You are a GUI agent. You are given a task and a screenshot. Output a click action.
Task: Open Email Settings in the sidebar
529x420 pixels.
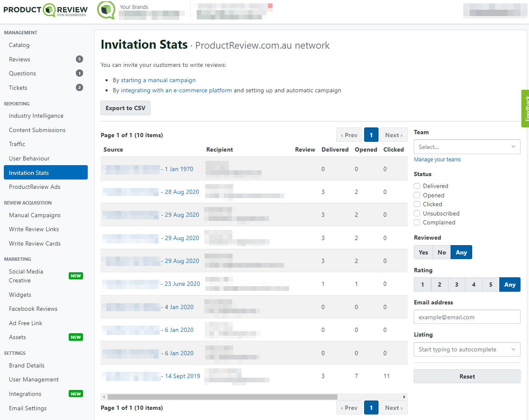click(x=28, y=408)
